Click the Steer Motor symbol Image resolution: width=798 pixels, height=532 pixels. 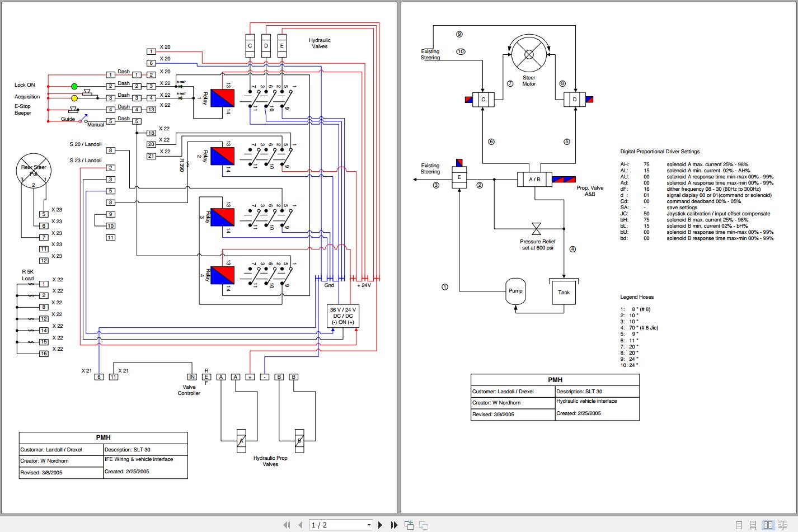pos(528,55)
